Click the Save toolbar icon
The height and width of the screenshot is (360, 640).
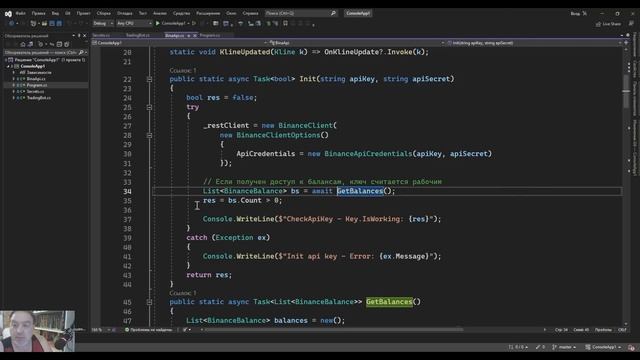52,24
